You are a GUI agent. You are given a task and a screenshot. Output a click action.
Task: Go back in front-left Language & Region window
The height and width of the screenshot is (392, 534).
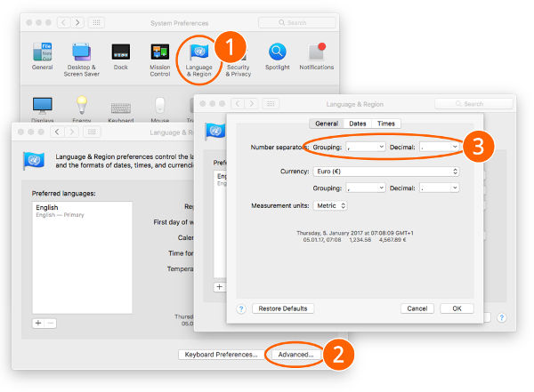57,132
